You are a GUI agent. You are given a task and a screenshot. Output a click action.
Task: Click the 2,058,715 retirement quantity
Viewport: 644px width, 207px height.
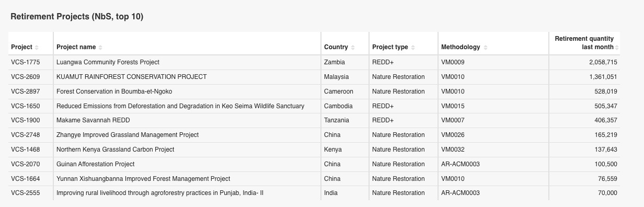coord(603,62)
